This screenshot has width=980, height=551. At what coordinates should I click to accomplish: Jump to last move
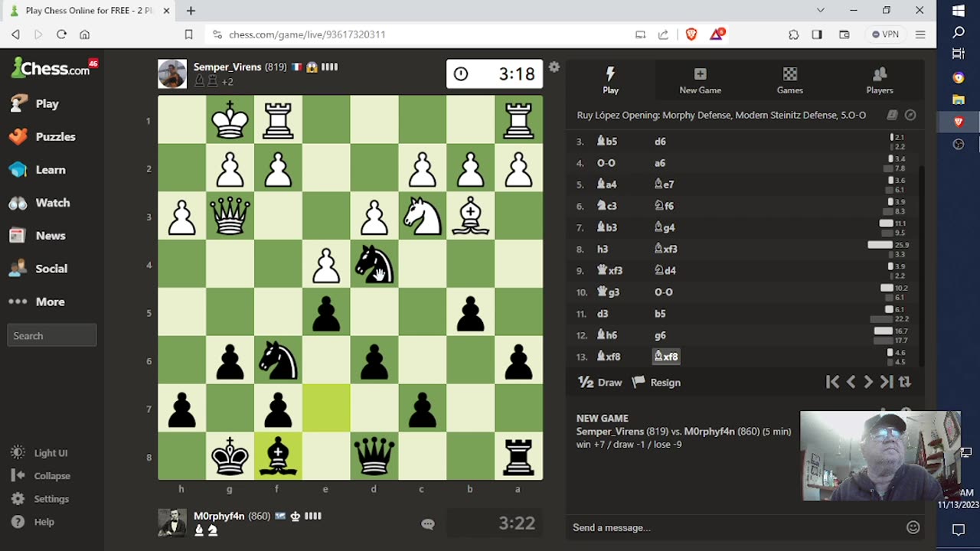(x=887, y=382)
